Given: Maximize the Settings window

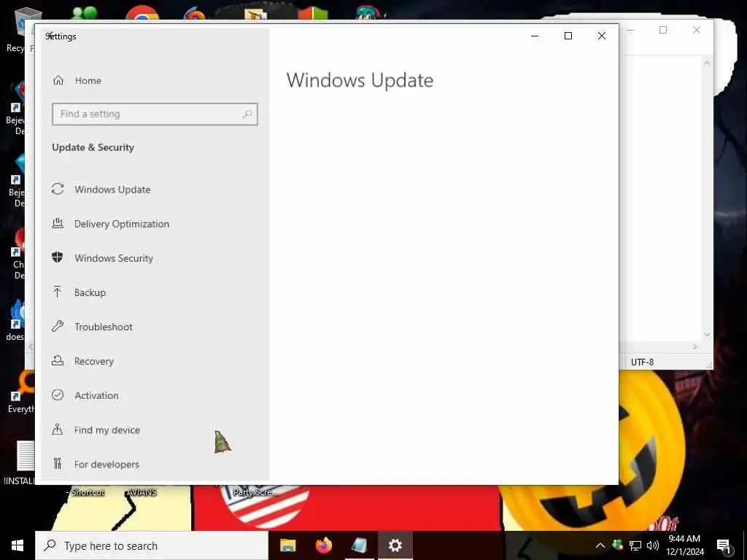Looking at the screenshot, I should pos(568,36).
